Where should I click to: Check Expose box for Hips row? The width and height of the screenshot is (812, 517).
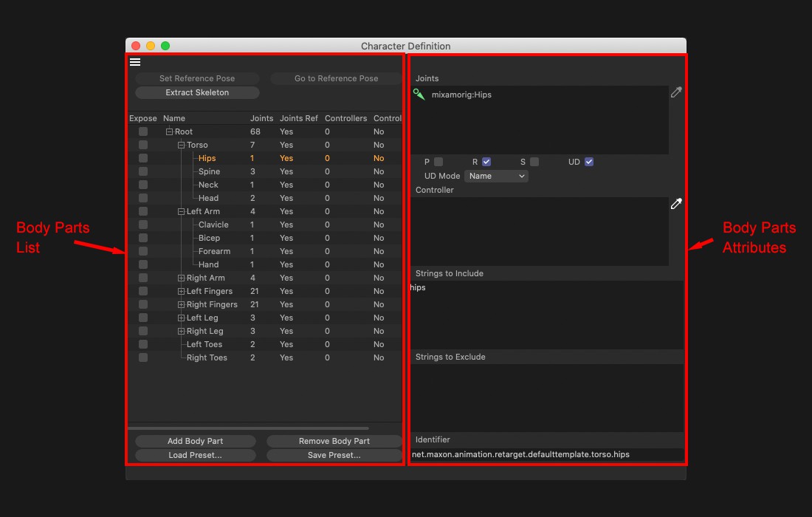click(143, 158)
